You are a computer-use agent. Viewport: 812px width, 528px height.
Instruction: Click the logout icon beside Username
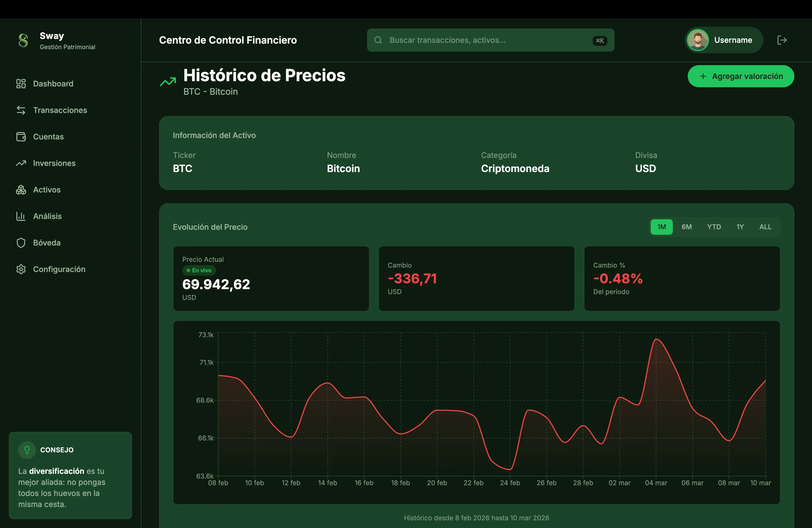tap(782, 40)
